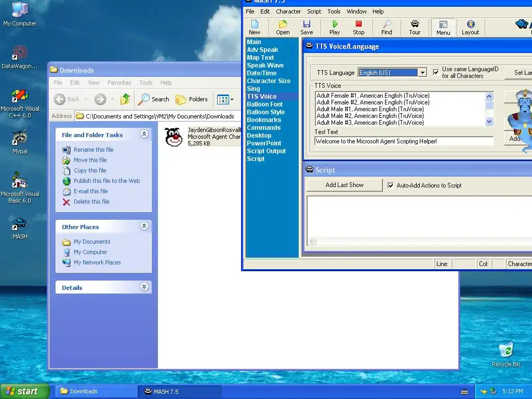Toggle the Menu toolbar button in MASH
This screenshot has height=399, width=532.
click(x=443, y=28)
